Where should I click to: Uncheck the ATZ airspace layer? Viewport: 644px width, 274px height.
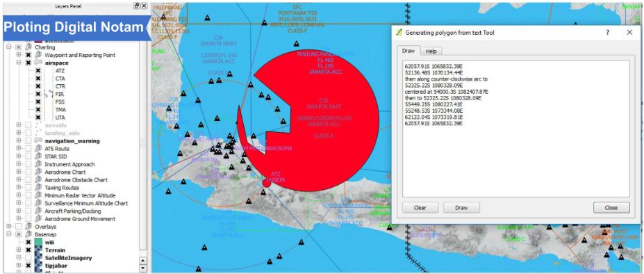pos(38,71)
